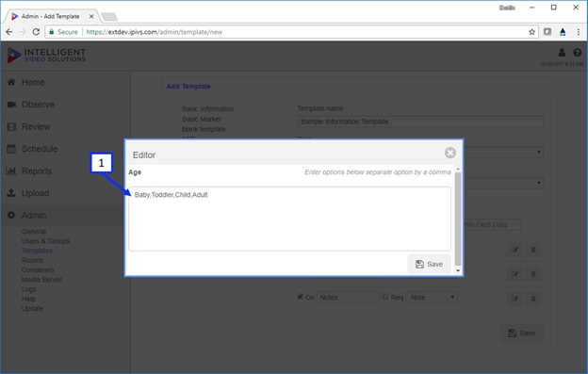
Task: Open Containers admin page
Action: (x=38, y=269)
